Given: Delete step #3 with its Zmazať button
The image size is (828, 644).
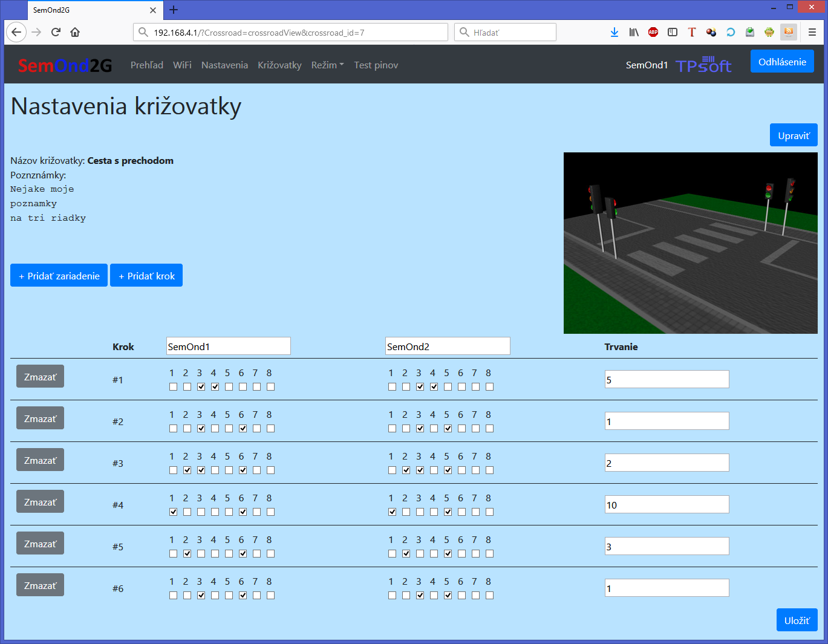Looking at the screenshot, I should coord(40,460).
